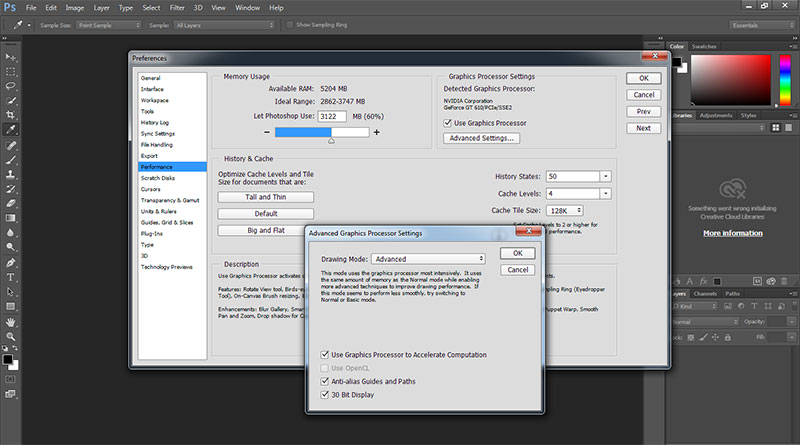Image resolution: width=800 pixels, height=445 pixels.
Task: Select the Hand tool
Action: [11, 322]
